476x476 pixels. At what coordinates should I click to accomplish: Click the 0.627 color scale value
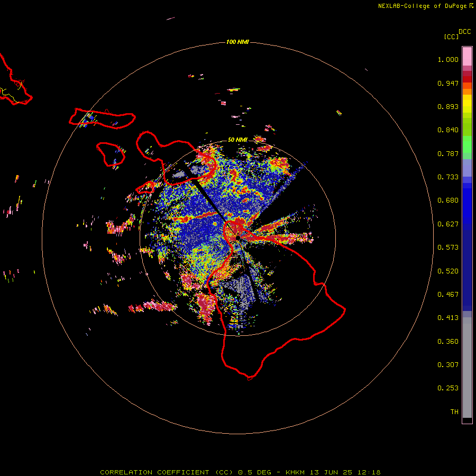coord(448,224)
